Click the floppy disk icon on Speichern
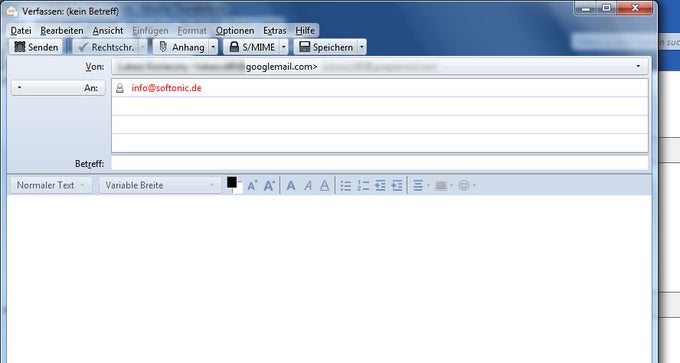 (x=305, y=47)
